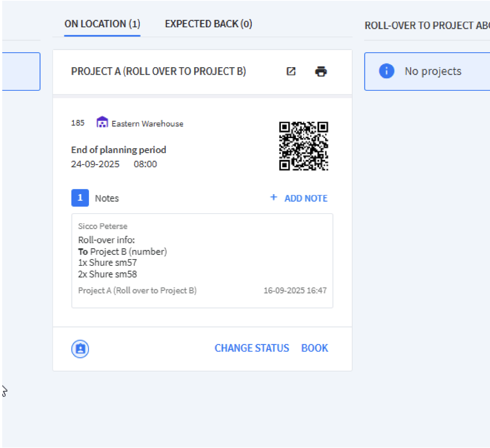Click the Book button
490x448 pixels.
314,348
